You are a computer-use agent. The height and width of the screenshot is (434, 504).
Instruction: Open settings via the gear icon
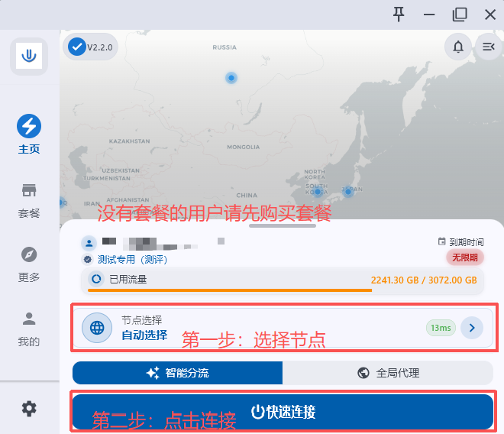pyautogui.click(x=29, y=409)
